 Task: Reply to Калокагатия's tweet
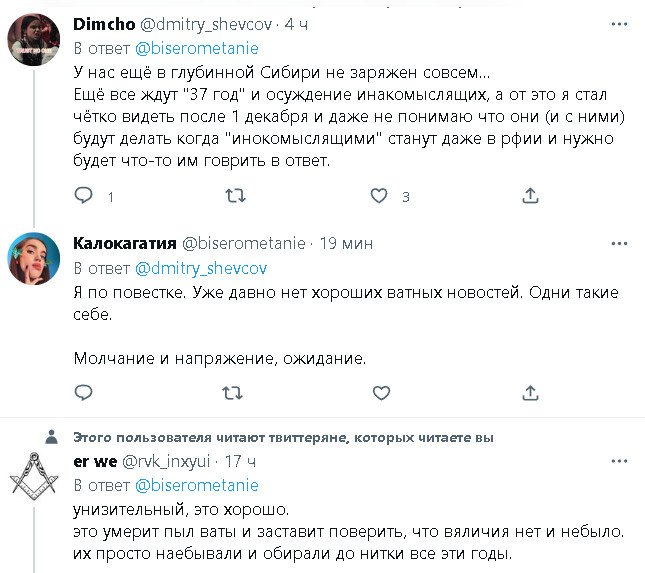[x=85, y=393]
